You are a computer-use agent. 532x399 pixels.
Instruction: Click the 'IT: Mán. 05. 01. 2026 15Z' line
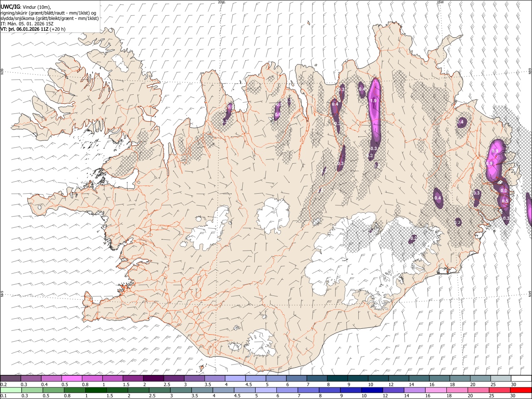(27, 24)
